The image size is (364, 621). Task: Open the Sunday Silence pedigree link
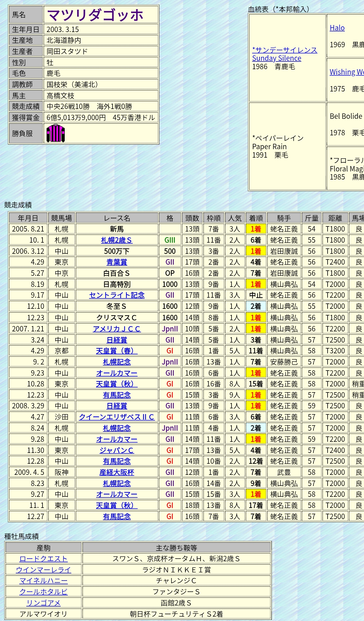coord(284,54)
